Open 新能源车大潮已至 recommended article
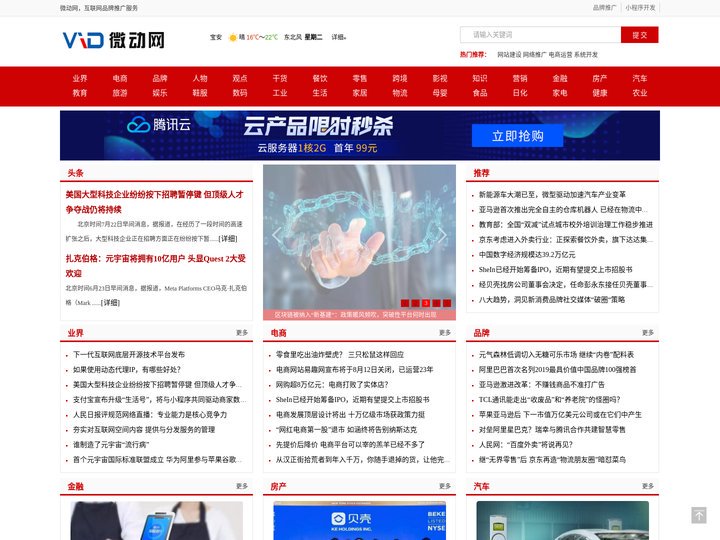The image size is (720, 540). pos(552,195)
